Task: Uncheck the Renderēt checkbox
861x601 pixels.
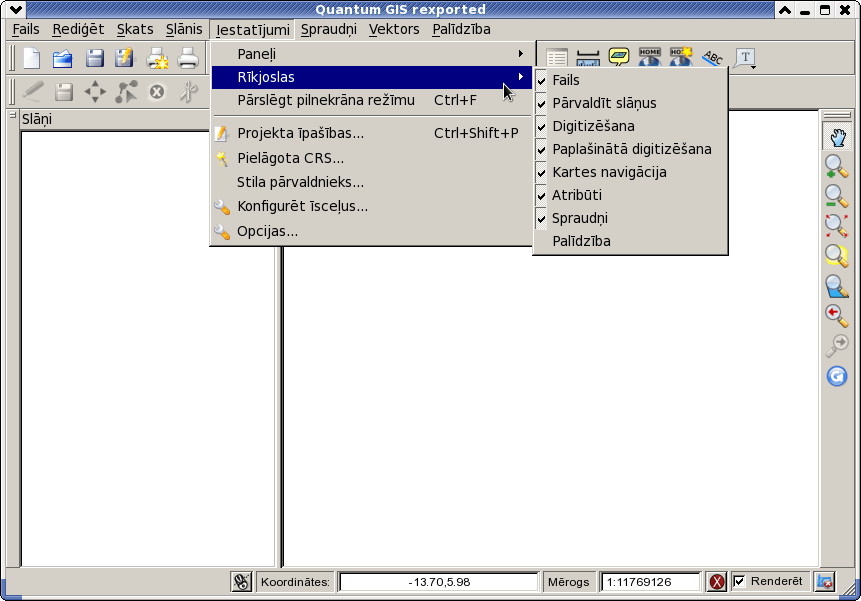Action: pos(740,581)
